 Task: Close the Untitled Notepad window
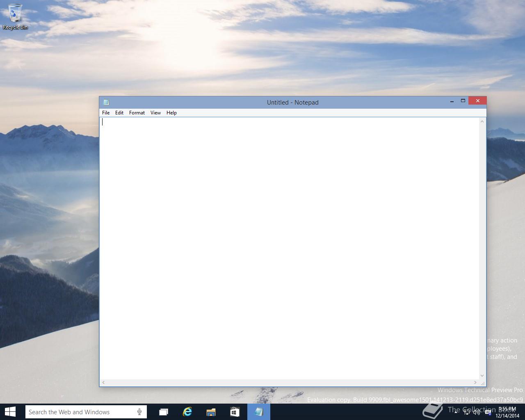[477, 101]
